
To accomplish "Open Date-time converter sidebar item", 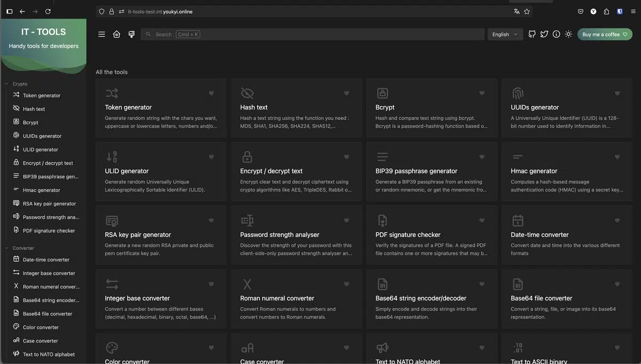I will click(x=46, y=260).
